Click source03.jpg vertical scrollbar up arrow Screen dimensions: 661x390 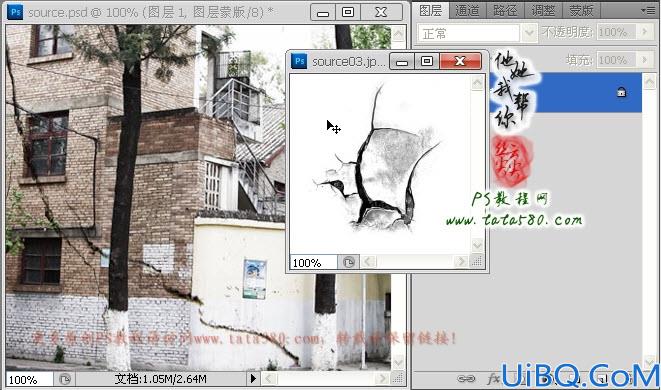[477, 83]
